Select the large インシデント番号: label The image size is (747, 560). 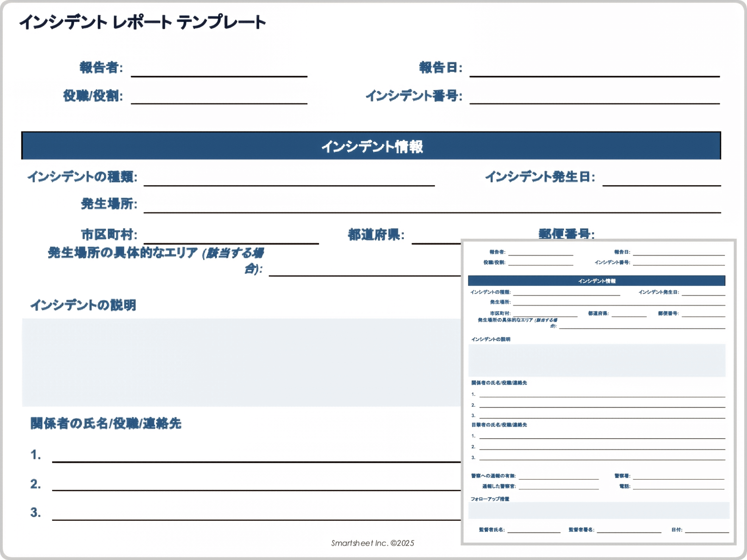(x=414, y=96)
